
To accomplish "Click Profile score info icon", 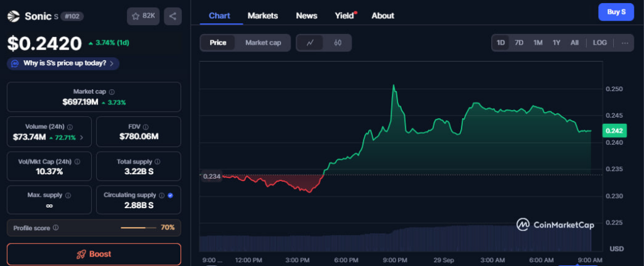I will 55,228.
